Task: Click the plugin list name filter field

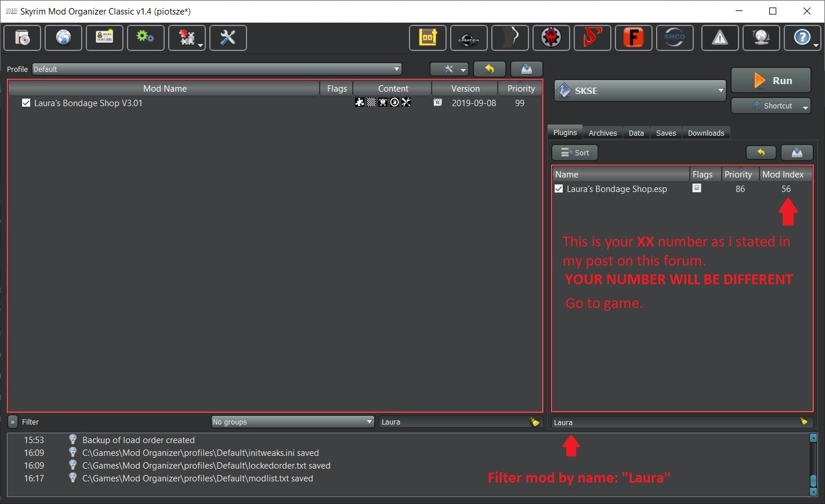Action: (681, 422)
